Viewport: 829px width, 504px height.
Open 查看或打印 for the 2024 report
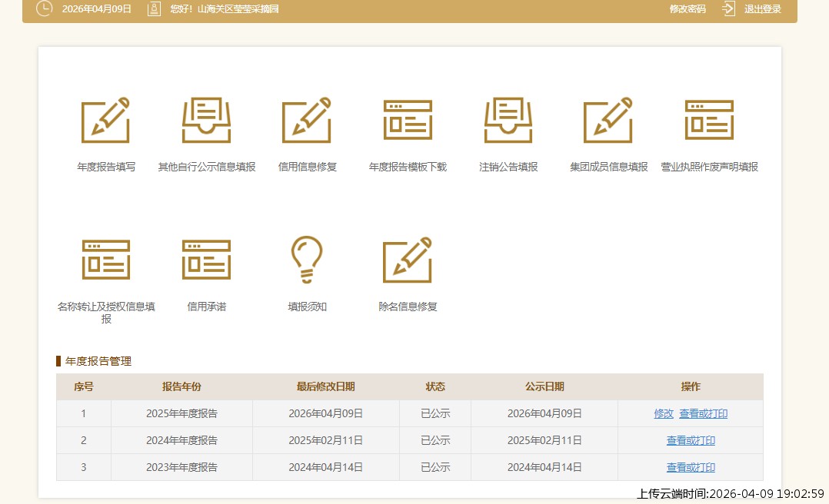point(691,440)
